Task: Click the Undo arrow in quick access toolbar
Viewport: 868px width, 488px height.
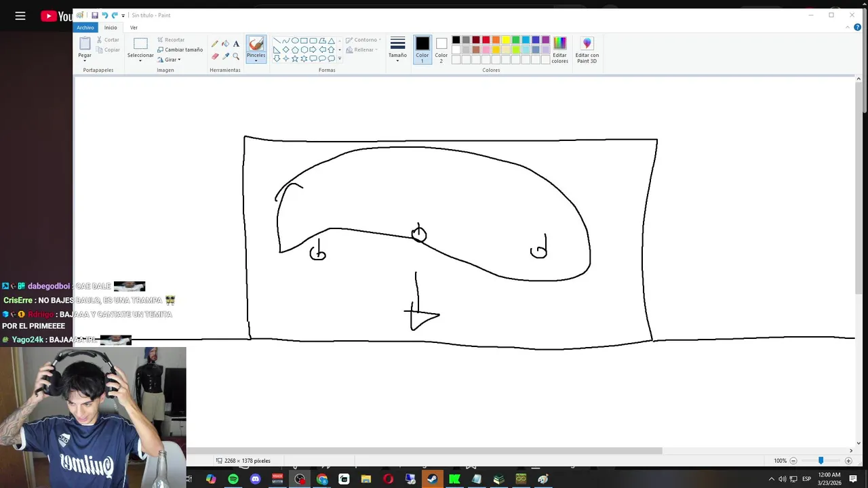Action: coord(104,15)
